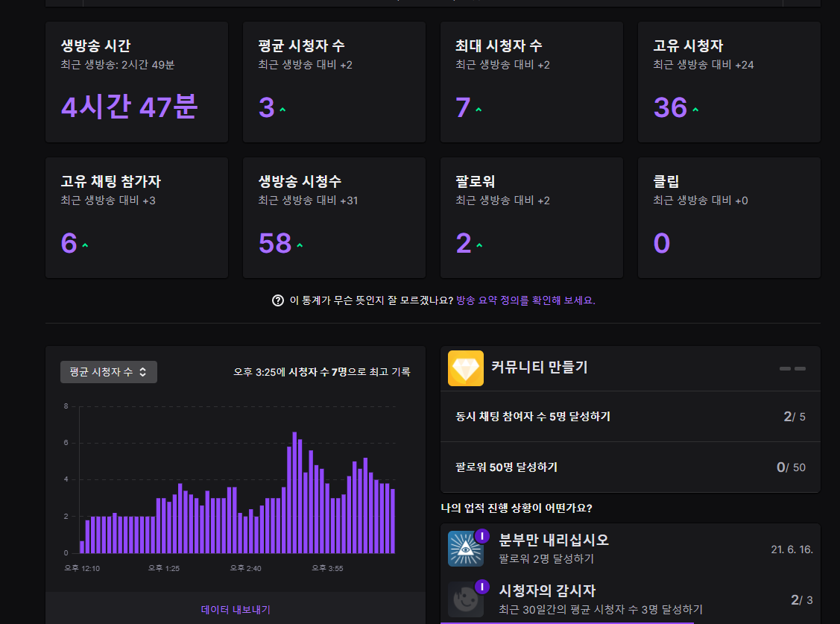Click the 팔로워 card value 2
Image resolution: width=840 pixels, height=624 pixels.
pyautogui.click(x=464, y=243)
